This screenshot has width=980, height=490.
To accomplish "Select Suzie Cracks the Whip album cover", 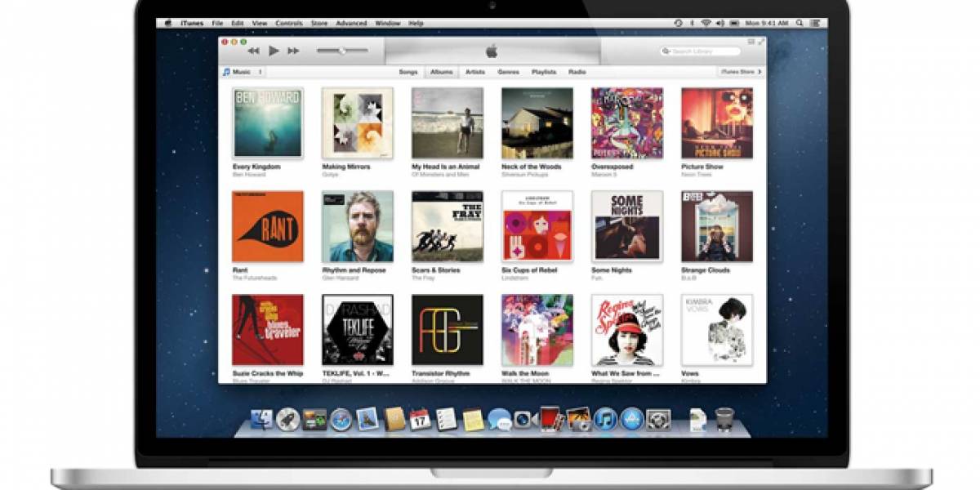I will click(268, 330).
